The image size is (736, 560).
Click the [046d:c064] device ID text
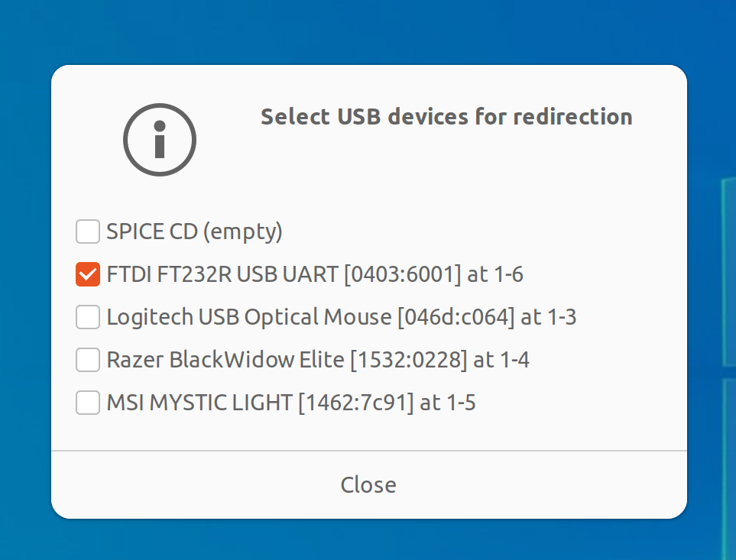[x=456, y=316]
